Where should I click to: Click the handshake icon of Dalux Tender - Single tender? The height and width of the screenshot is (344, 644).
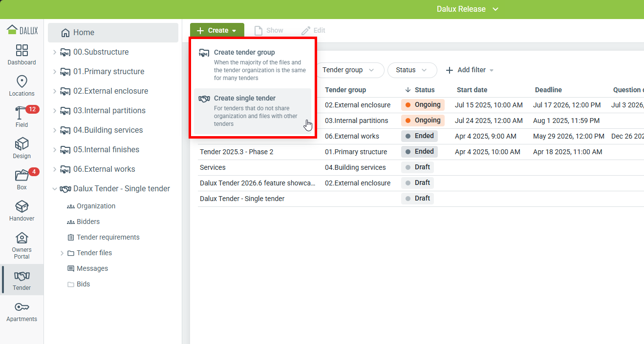click(x=65, y=189)
